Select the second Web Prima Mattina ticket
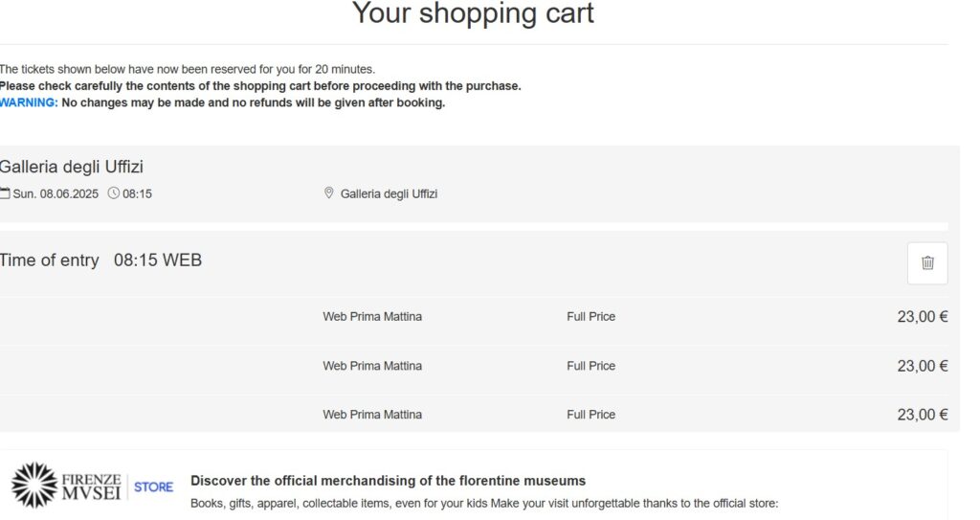This screenshot has width=980, height=520. tap(474, 366)
